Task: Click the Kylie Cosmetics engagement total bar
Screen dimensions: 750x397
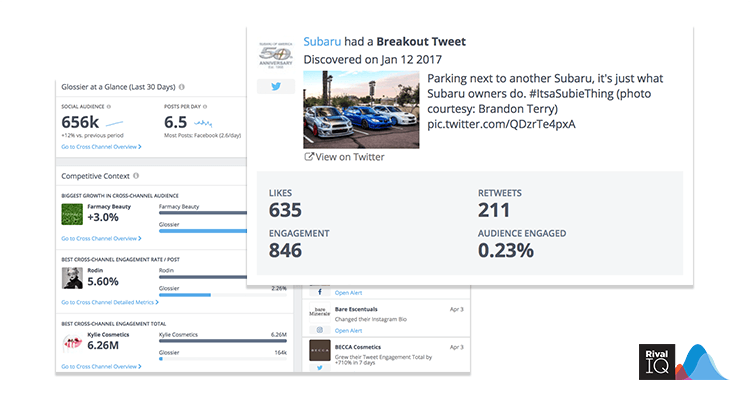Action: (x=223, y=341)
